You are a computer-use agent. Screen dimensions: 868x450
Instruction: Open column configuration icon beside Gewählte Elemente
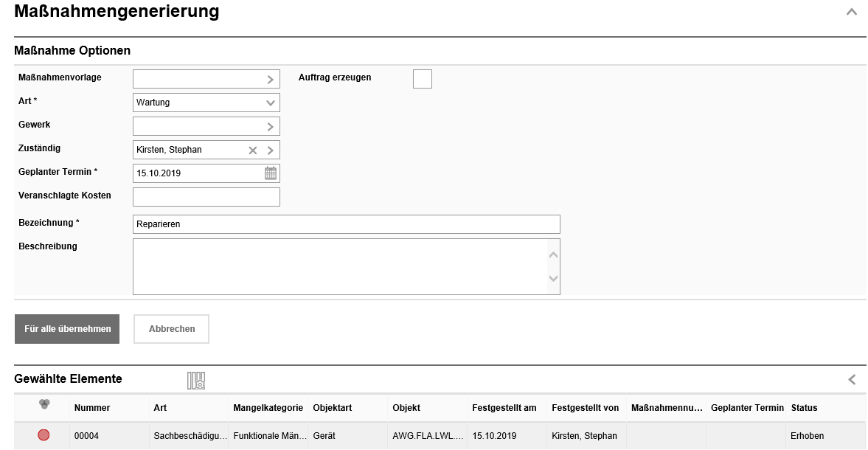coord(196,381)
